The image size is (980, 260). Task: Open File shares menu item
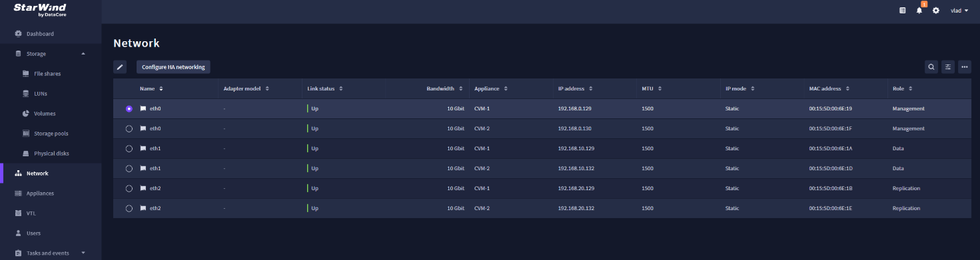coord(47,74)
